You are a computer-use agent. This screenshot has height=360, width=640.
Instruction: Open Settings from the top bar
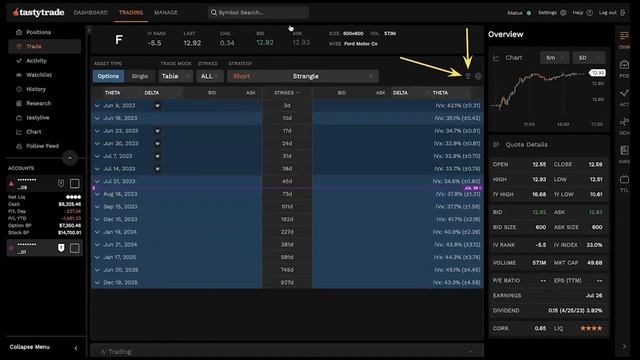tap(552, 13)
